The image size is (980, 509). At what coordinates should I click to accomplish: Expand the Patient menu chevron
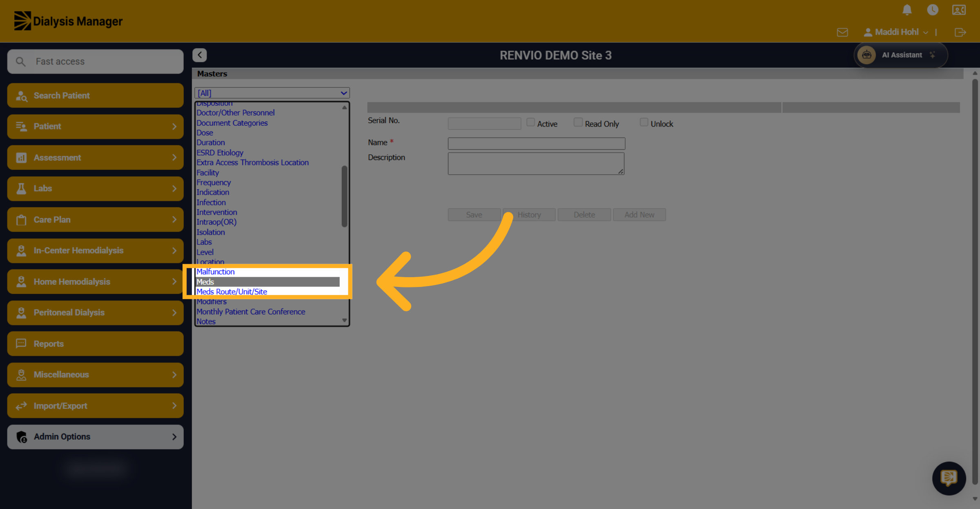point(174,127)
